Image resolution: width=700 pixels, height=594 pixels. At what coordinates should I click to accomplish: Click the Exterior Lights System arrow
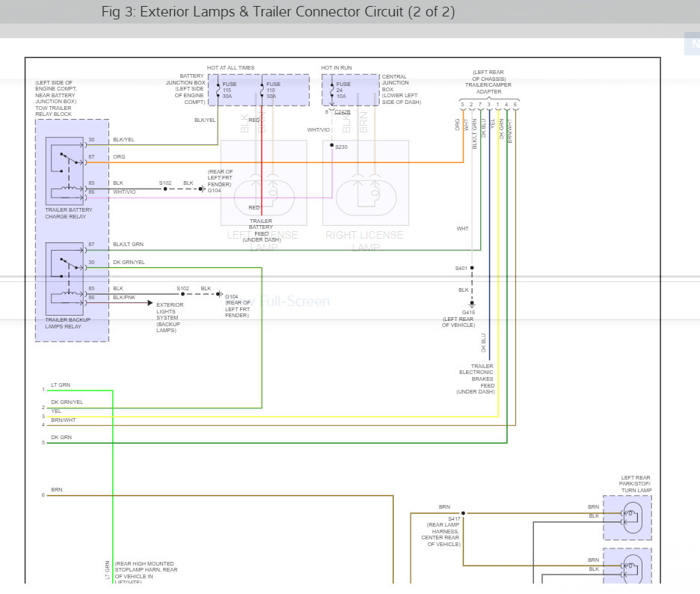[150, 304]
